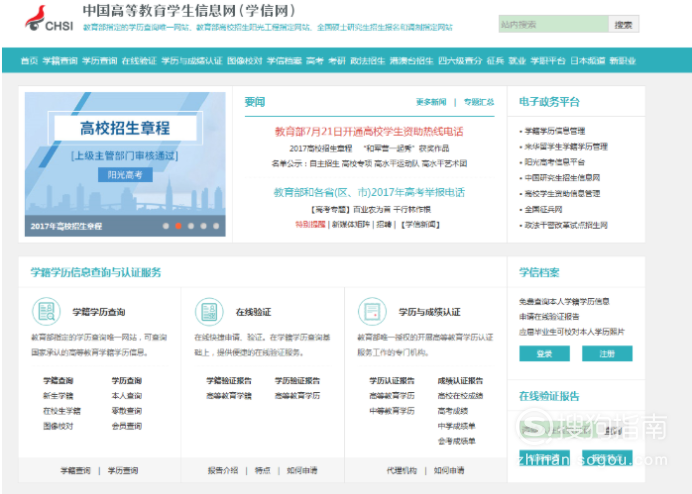Open the 专题汇总 link
The image size is (692, 494).
(479, 102)
